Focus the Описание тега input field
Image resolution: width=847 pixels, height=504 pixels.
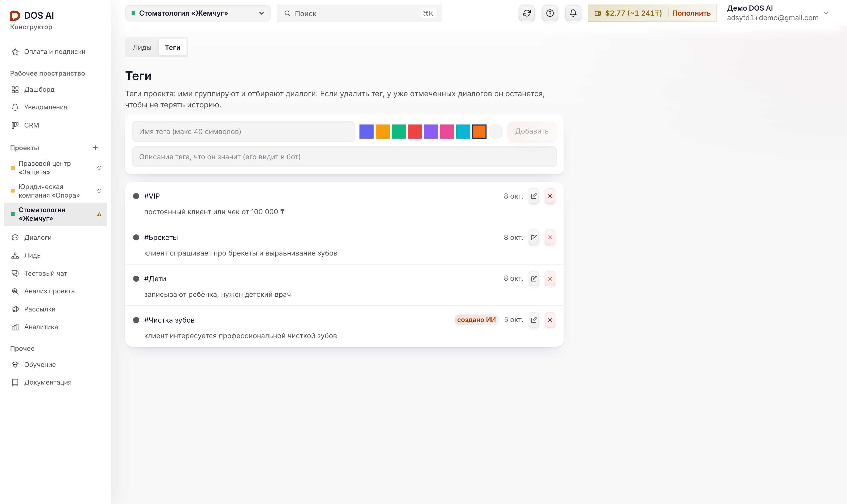tap(344, 157)
